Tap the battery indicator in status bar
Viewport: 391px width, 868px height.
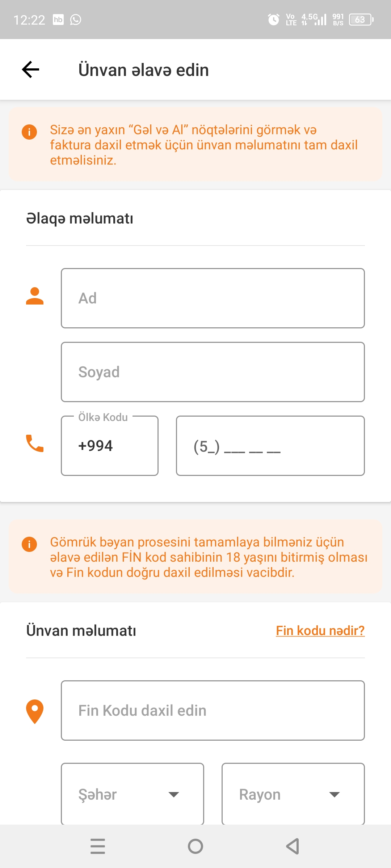coord(361,20)
